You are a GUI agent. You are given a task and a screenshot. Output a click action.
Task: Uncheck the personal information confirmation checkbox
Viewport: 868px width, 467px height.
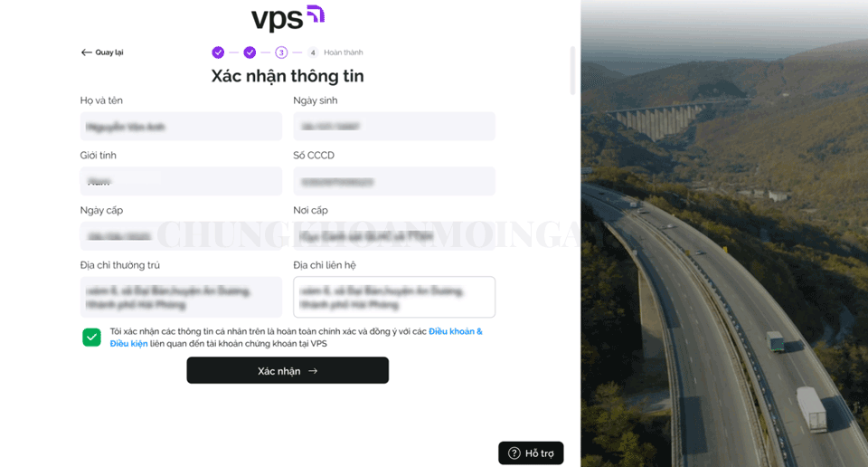[x=92, y=338]
